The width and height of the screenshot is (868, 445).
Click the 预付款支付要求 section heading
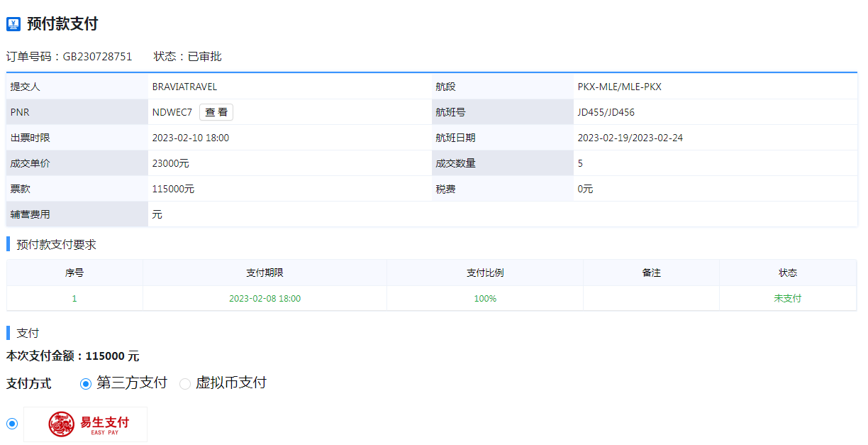(x=56, y=245)
